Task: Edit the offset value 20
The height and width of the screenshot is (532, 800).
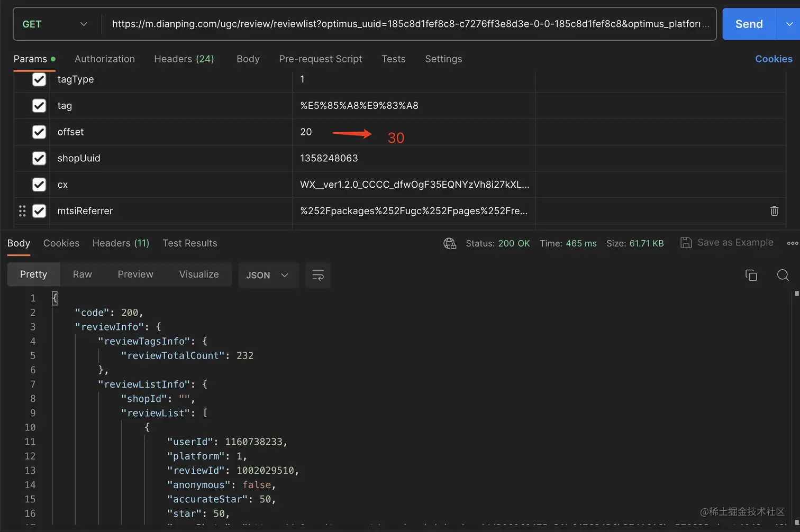Action: click(306, 132)
